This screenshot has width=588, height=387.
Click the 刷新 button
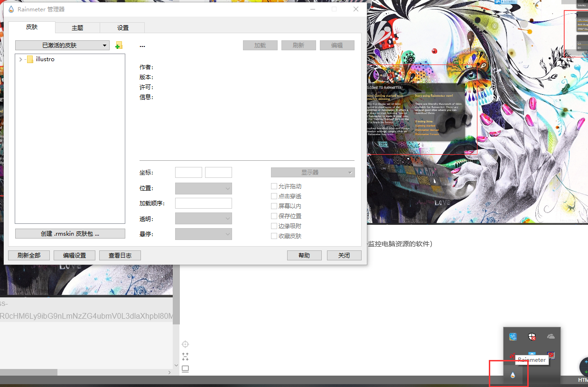[x=299, y=45]
